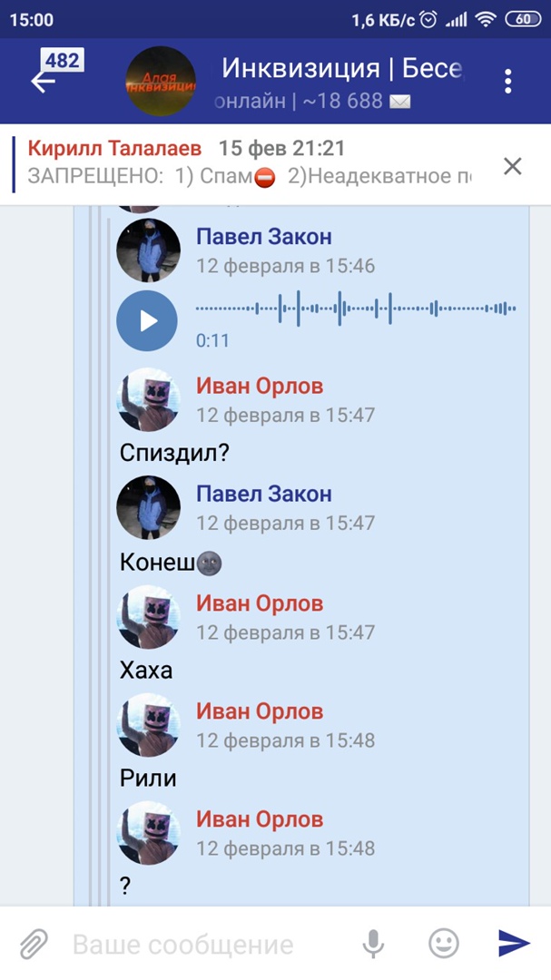The height and width of the screenshot is (980, 551).
Task: Open Павел Закон profile name at 15:46
Action: [x=264, y=237]
